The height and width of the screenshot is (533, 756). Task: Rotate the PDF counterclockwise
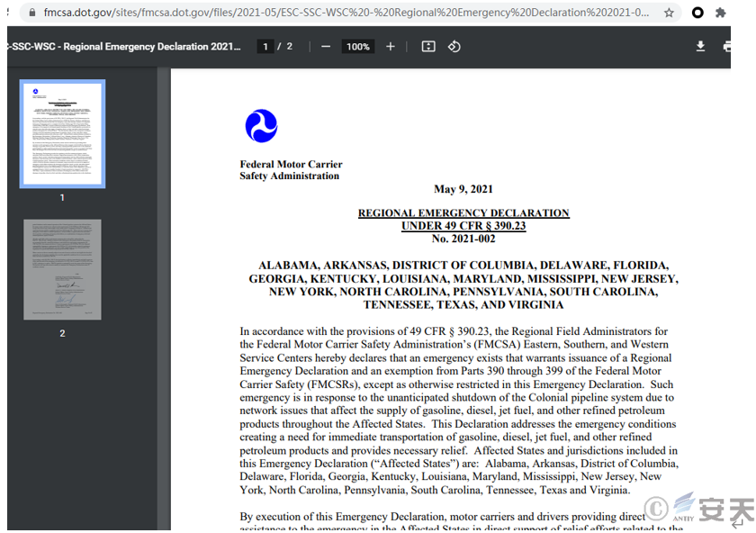point(454,47)
